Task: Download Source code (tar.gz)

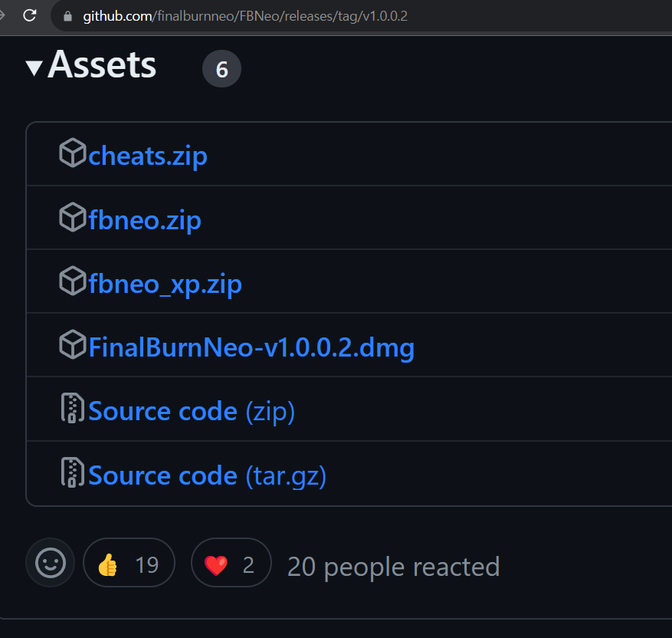Action: tap(208, 475)
